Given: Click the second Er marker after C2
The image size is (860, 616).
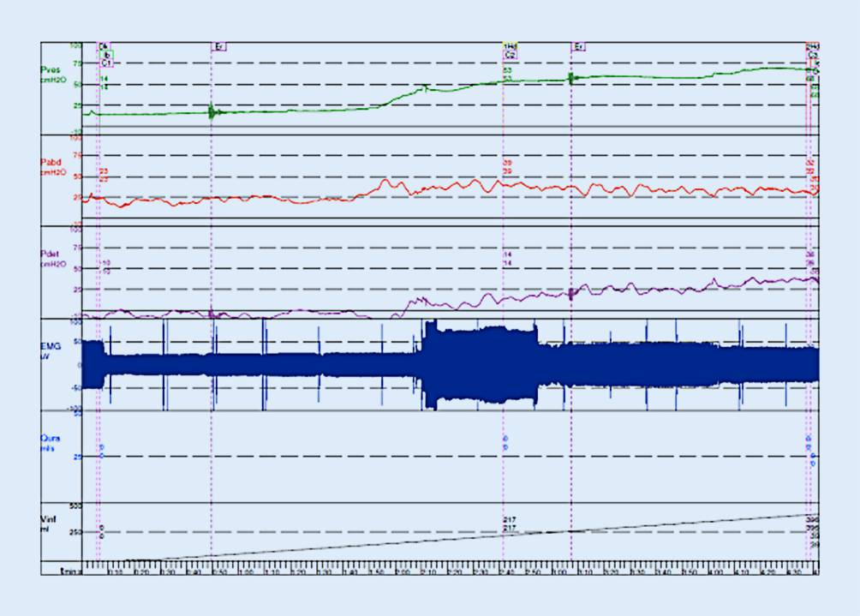Looking at the screenshot, I should pyautogui.click(x=578, y=46).
